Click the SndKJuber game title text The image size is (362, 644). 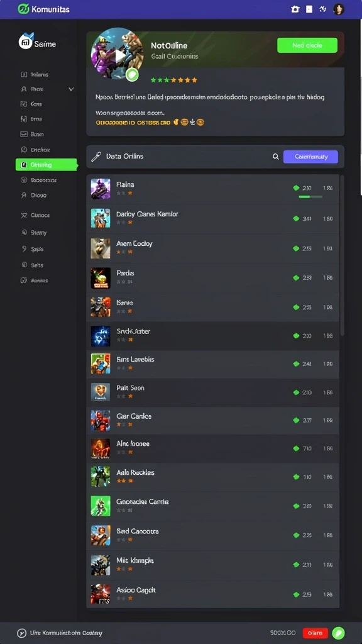click(x=133, y=331)
